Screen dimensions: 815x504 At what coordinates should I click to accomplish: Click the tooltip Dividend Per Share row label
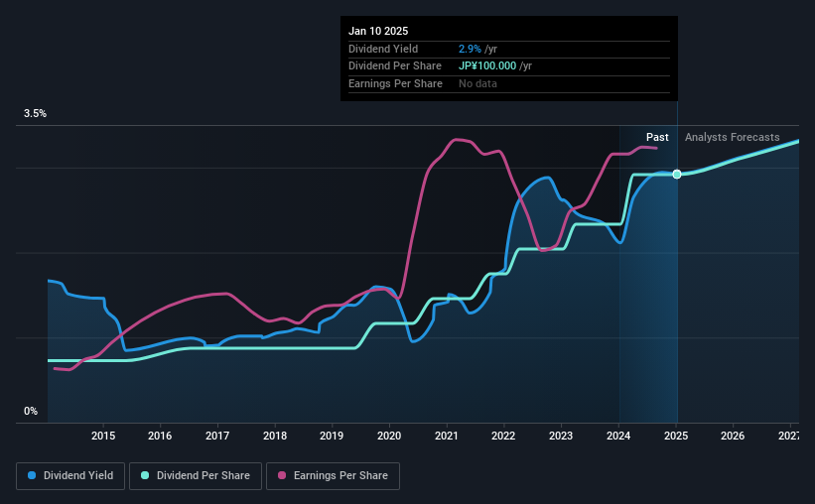(x=395, y=66)
